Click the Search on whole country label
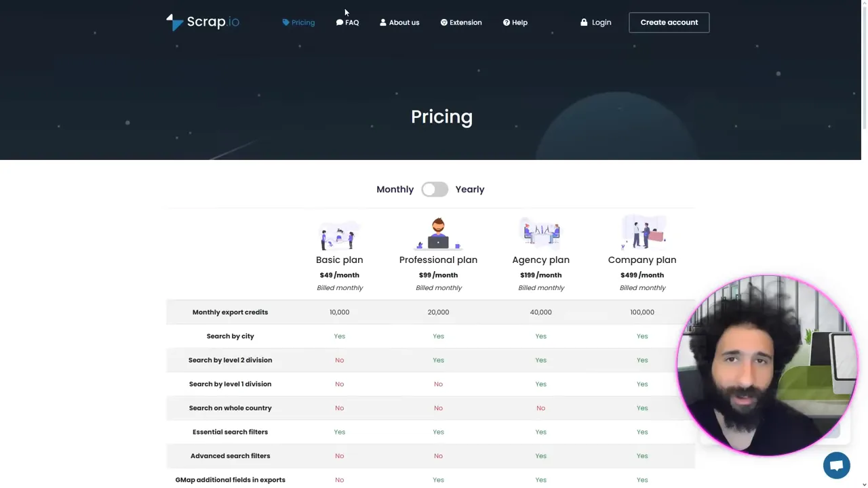 point(230,408)
